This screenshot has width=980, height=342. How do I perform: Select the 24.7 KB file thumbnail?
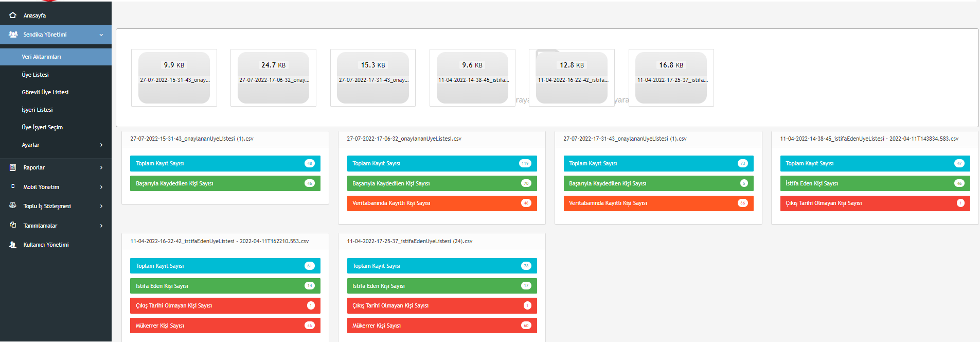coord(273,78)
